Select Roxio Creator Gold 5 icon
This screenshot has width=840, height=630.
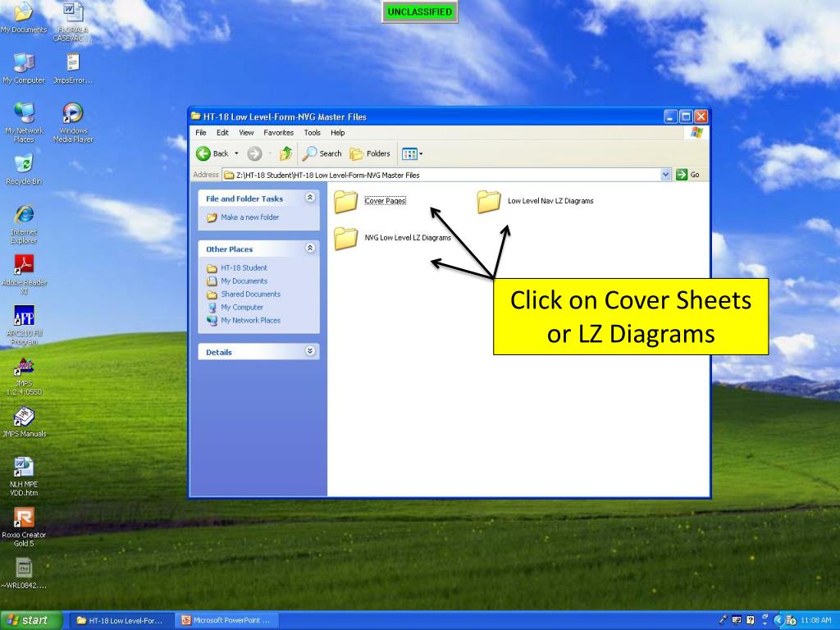[24, 527]
